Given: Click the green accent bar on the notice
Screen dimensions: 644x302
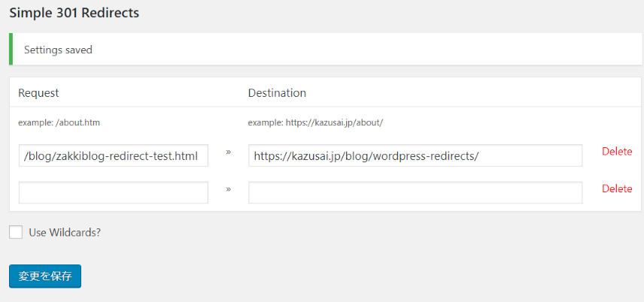Looking at the screenshot, I should point(11,50).
